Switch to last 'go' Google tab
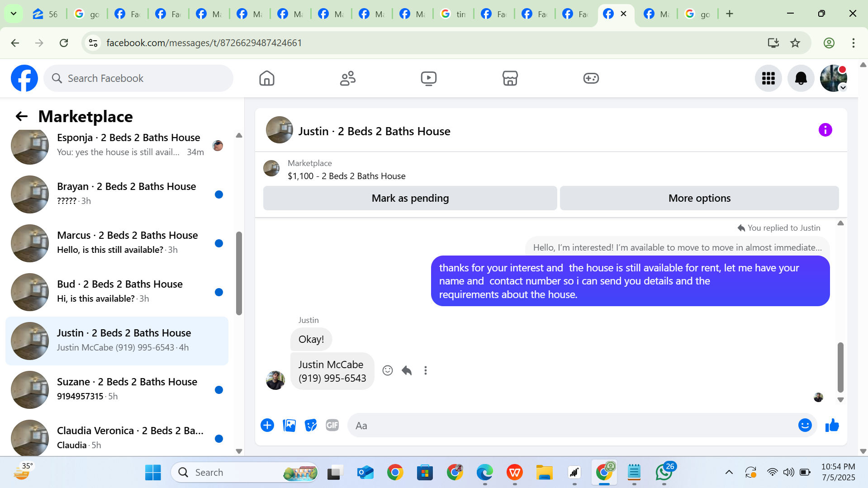This screenshot has width=868, height=488. 697,14
